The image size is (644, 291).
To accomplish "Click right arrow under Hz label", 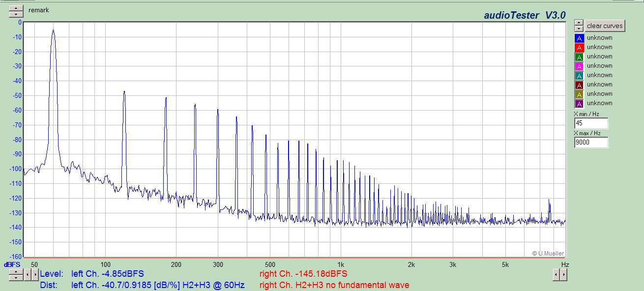I will [x=563, y=275].
